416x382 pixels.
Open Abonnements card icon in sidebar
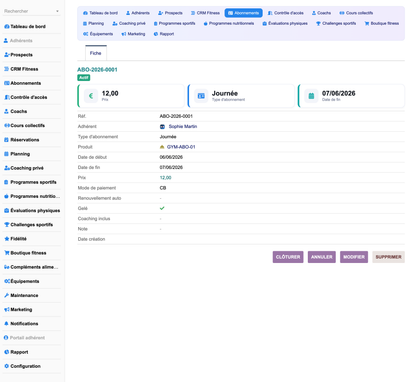6,83
